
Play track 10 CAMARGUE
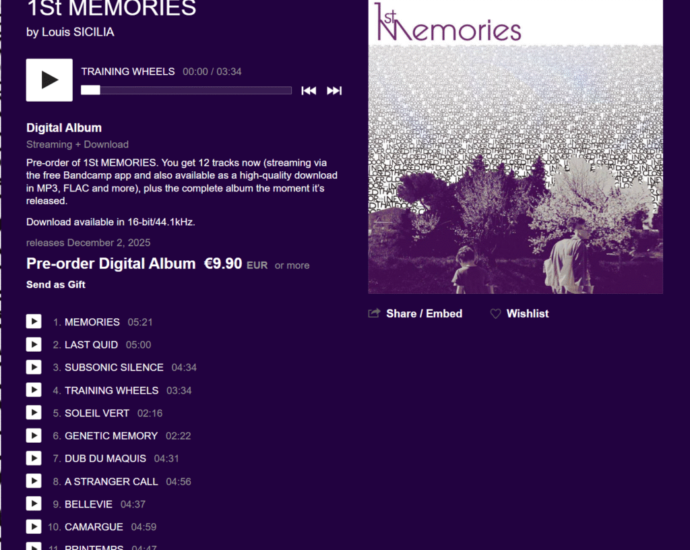click(x=34, y=527)
